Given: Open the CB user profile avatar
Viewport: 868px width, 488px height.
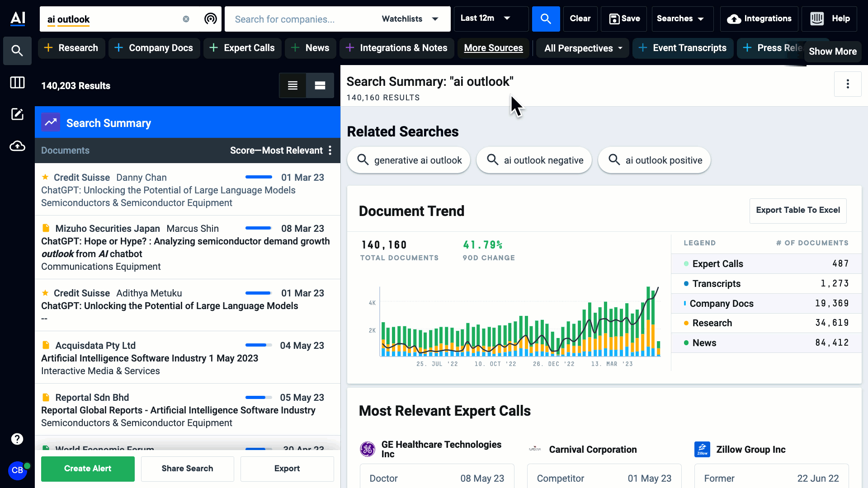Looking at the screenshot, I should click(17, 470).
